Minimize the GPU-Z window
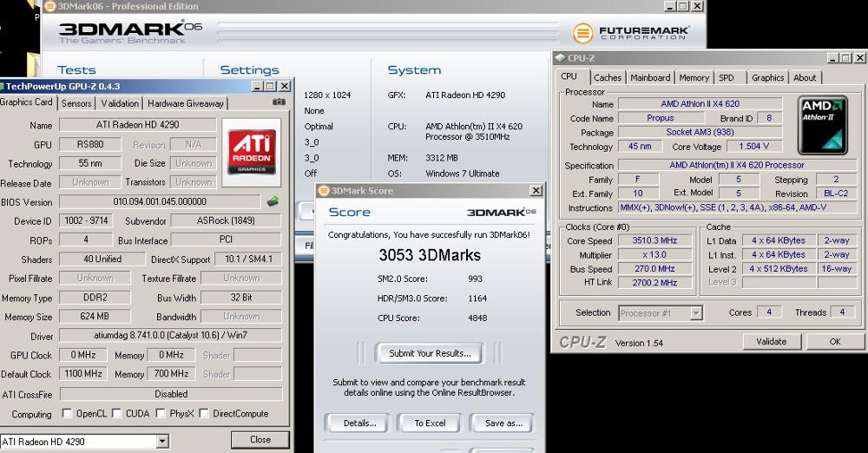This screenshot has height=453, width=868. tap(258, 87)
